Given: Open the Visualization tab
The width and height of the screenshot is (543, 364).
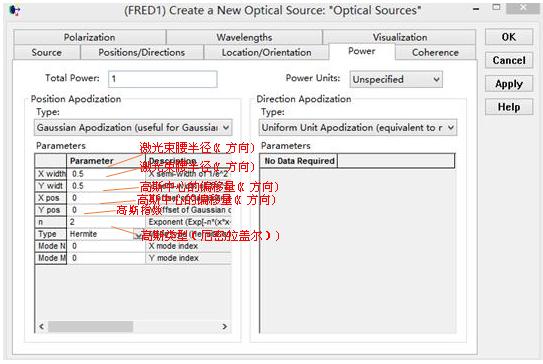Looking at the screenshot, I should [400, 37].
